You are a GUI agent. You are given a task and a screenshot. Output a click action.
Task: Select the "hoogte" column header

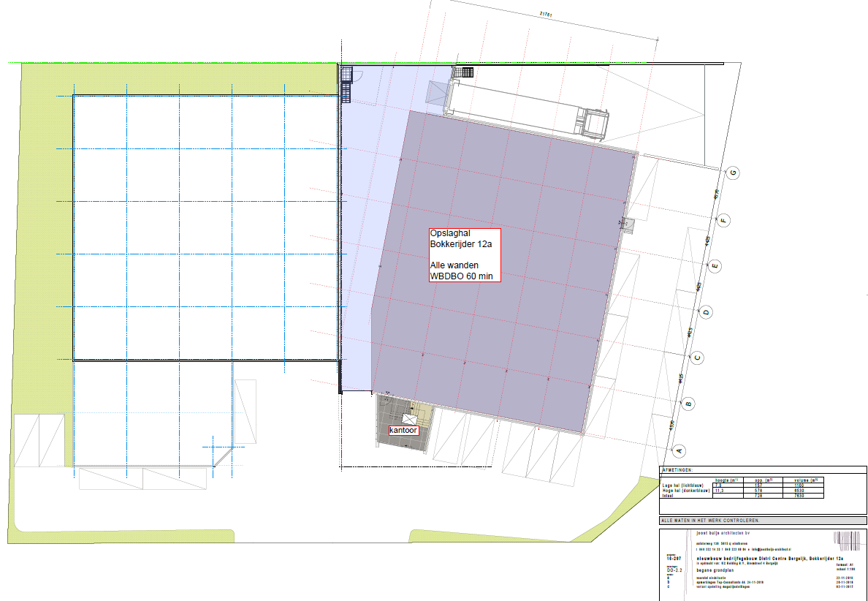[728, 480]
